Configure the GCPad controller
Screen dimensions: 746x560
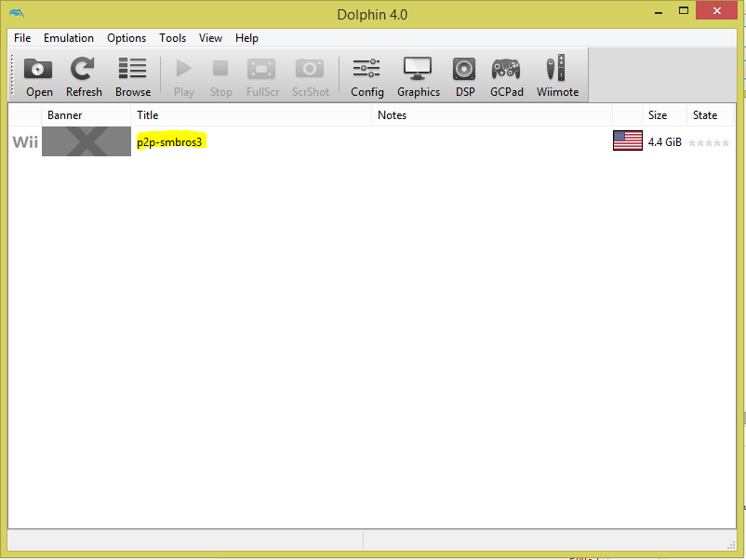click(x=506, y=76)
